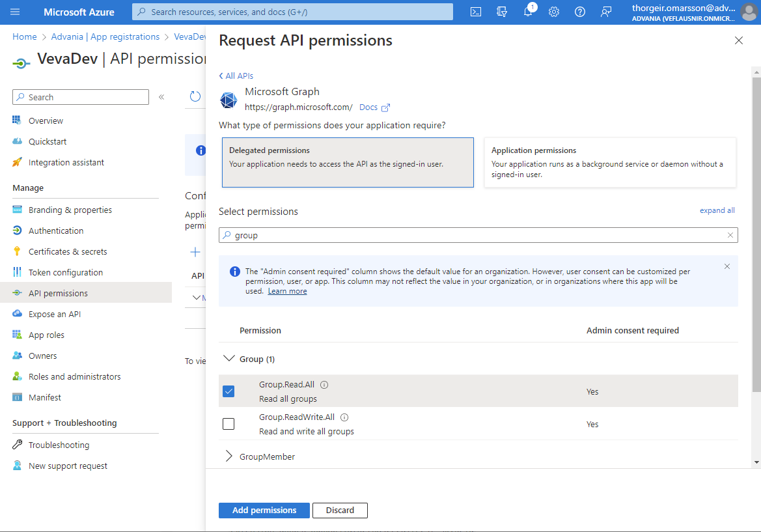The width and height of the screenshot is (761, 532).
Task: Open Directories and subscriptions filter icon
Action: click(x=502, y=12)
